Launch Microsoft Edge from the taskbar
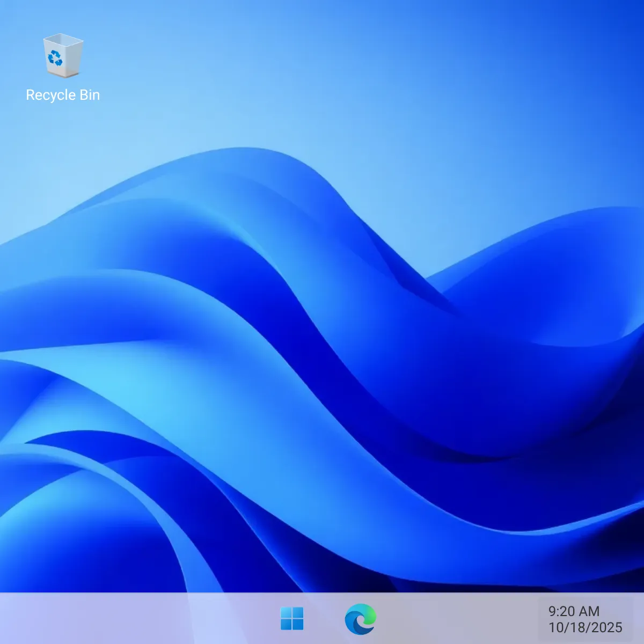The image size is (644, 644). point(360,619)
